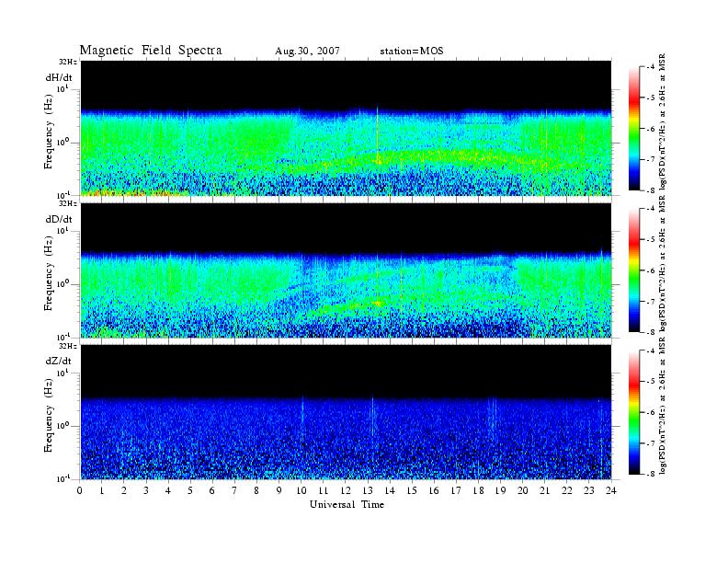Click the '3' tick on Universal Time axis
The image size is (728, 563).
point(147,490)
